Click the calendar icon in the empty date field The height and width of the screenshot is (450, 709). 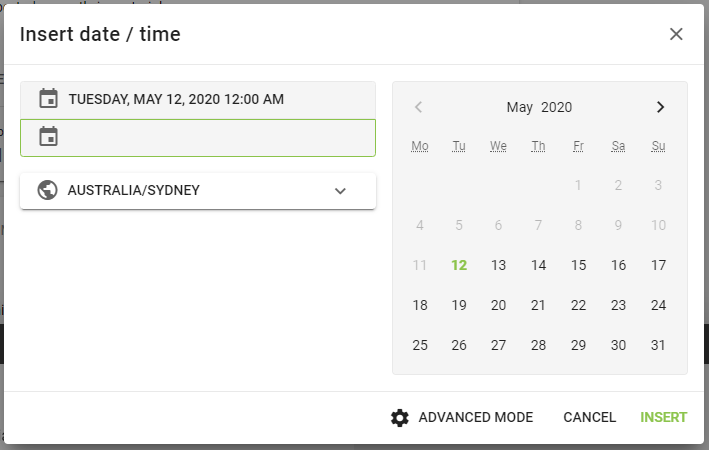point(48,137)
